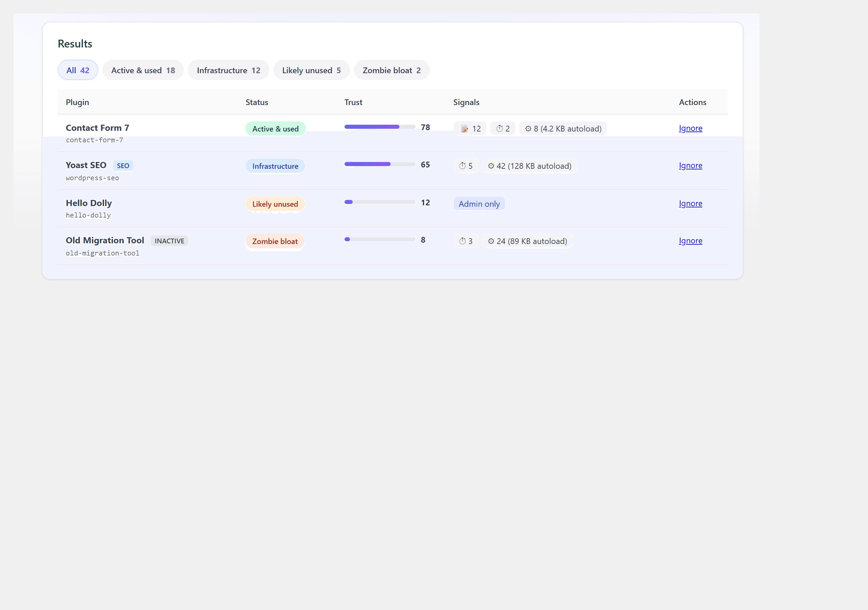Click the Contact Form 7 plugin name
868x610 pixels.
[98, 128]
